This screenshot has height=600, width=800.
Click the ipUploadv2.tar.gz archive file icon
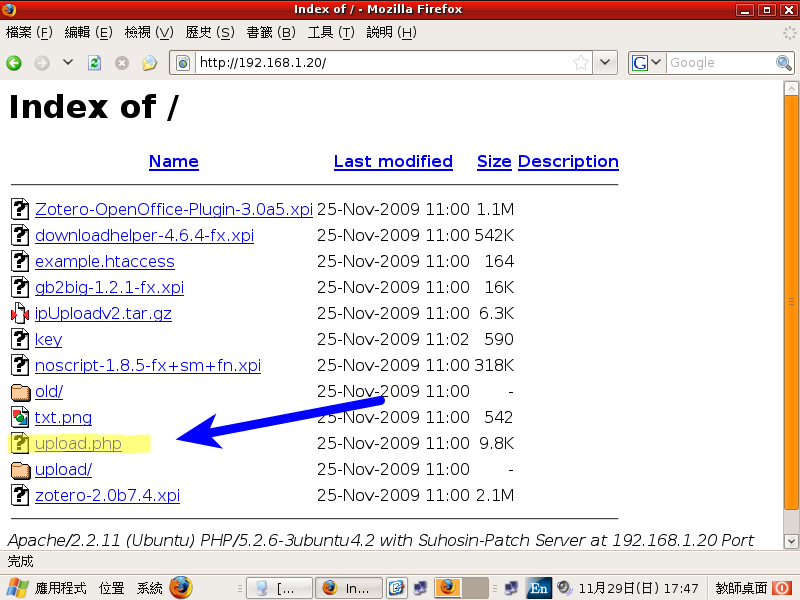(x=20, y=313)
